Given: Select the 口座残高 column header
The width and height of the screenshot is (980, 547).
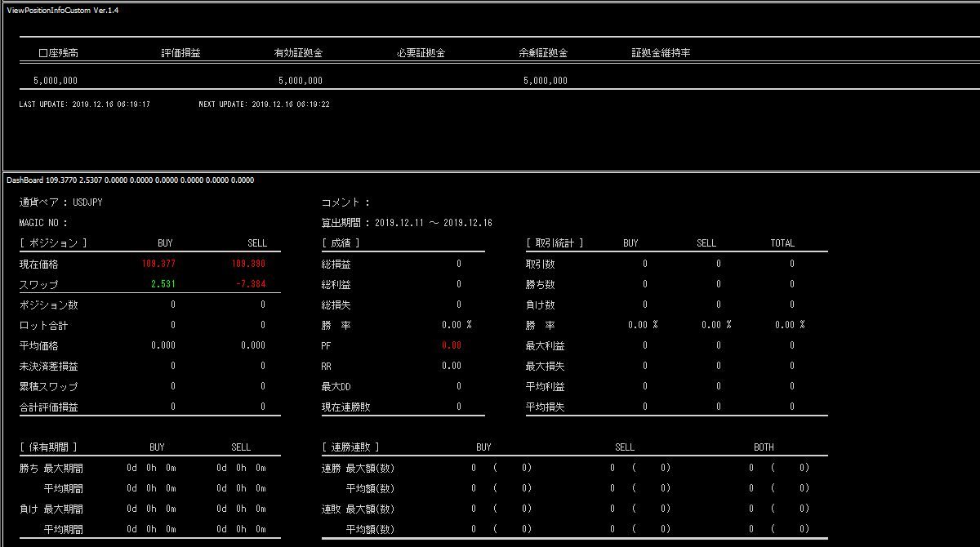Looking at the screenshot, I should tap(58, 53).
